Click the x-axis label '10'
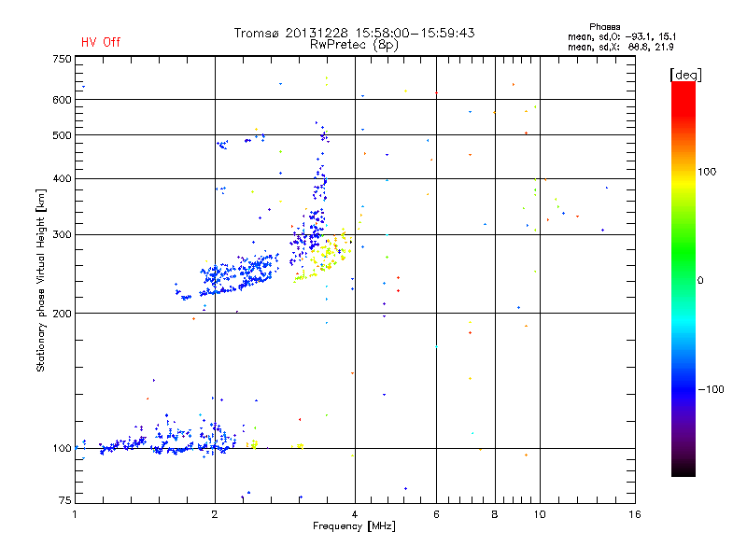This screenshot has width=747, height=560. (540, 514)
